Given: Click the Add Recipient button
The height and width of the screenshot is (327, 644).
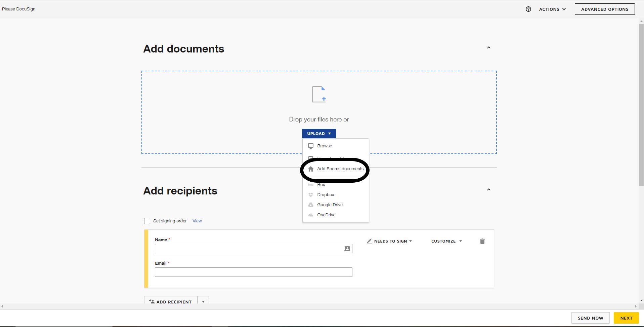Looking at the screenshot, I should point(171,301).
